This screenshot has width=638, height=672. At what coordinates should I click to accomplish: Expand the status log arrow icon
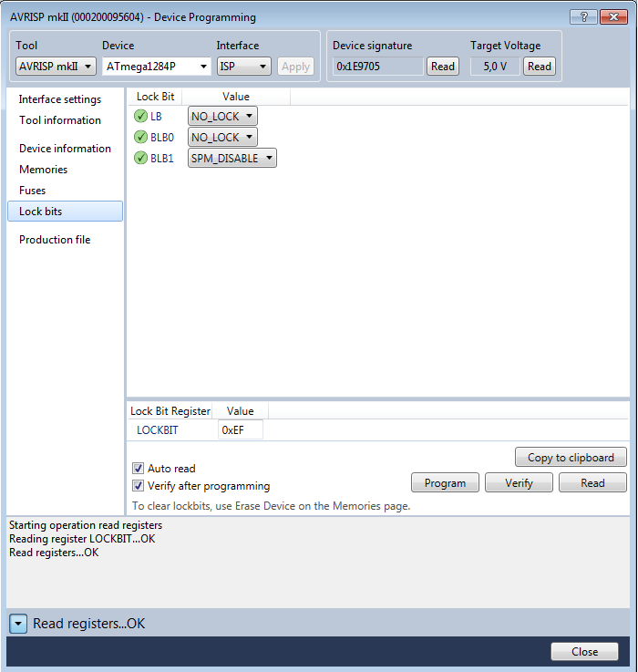[x=19, y=624]
